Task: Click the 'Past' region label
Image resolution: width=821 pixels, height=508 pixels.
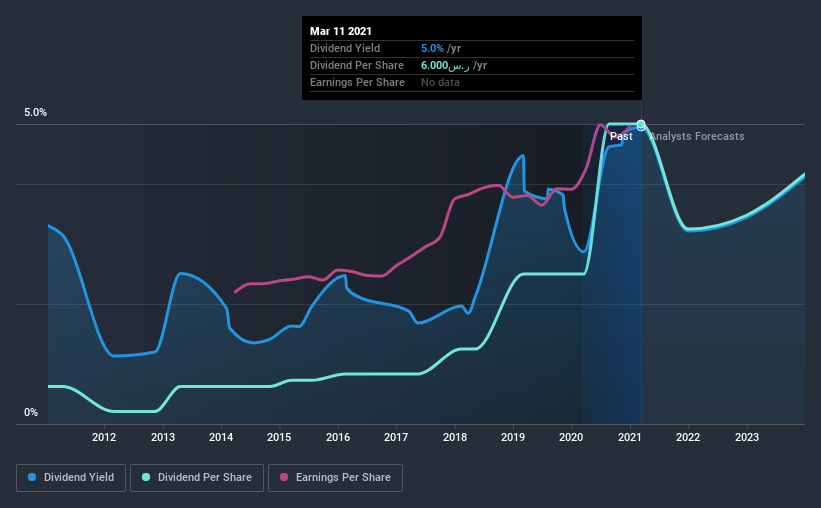Action: pyautogui.click(x=621, y=136)
